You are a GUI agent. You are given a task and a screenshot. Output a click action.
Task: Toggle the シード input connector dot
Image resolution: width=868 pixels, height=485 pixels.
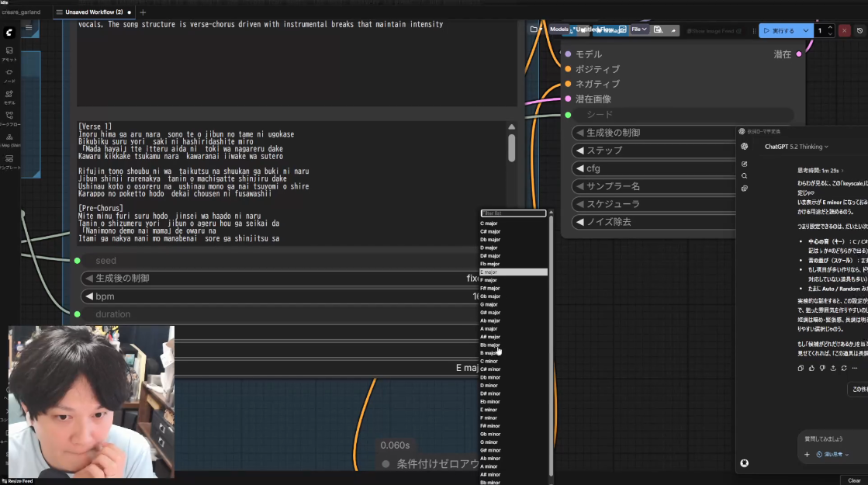(x=568, y=115)
